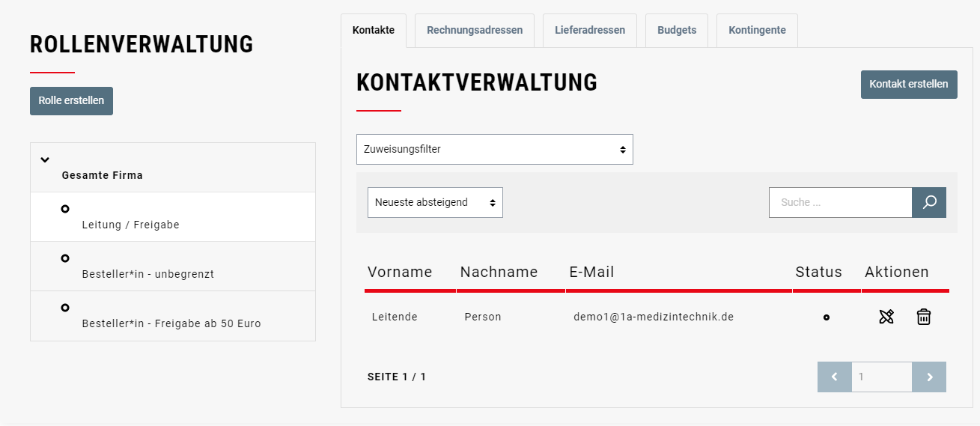
Task: Click the Kontakt erstellen button
Action: pyautogui.click(x=908, y=85)
